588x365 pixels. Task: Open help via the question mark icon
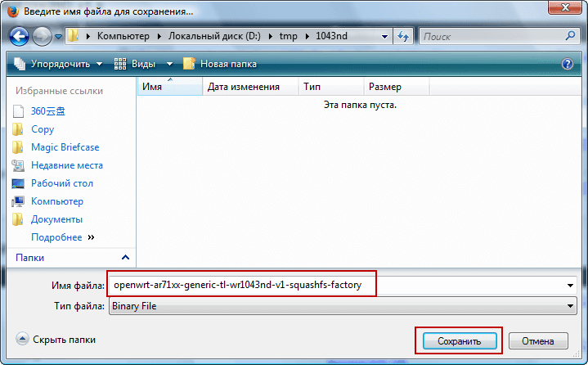(x=568, y=64)
